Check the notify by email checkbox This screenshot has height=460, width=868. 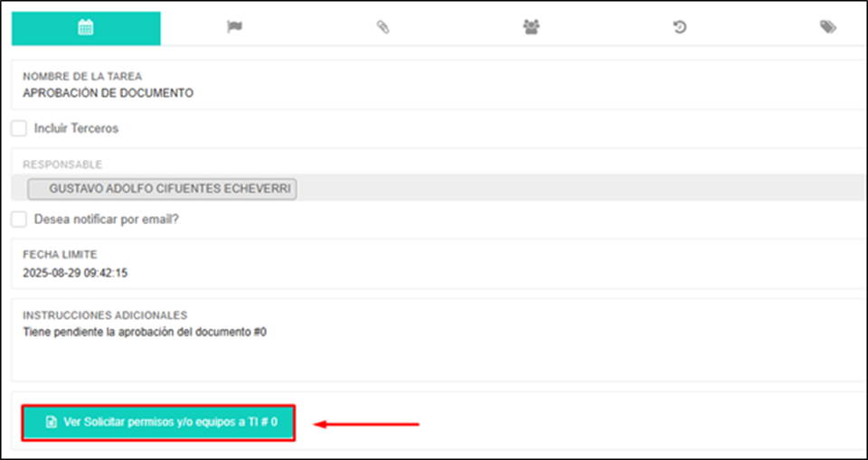(19, 219)
